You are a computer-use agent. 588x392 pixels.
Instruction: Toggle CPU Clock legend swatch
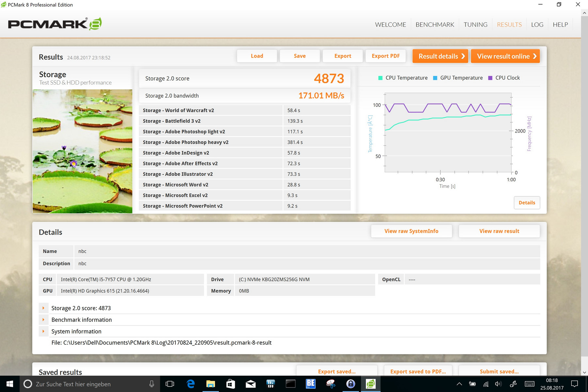click(x=490, y=78)
